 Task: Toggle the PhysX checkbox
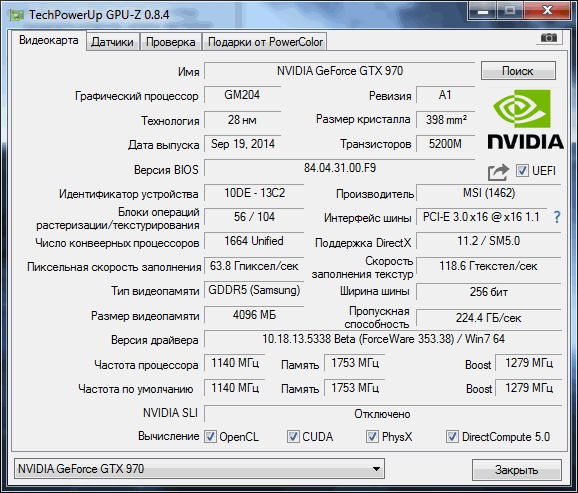point(372,437)
